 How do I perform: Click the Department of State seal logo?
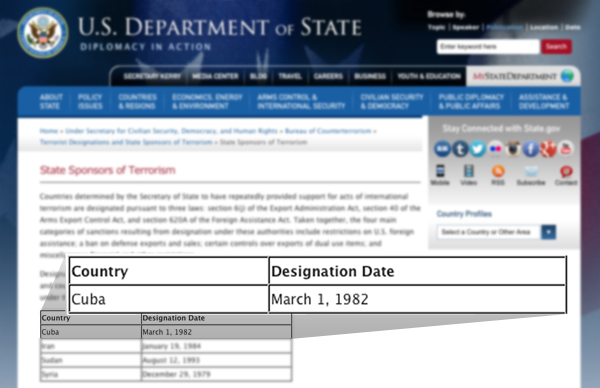pos(43,32)
